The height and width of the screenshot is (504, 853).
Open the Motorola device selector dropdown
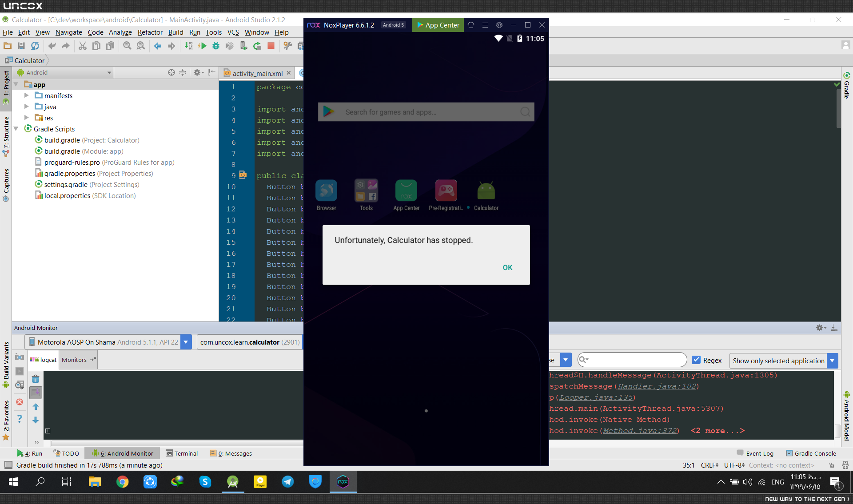click(109, 342)
